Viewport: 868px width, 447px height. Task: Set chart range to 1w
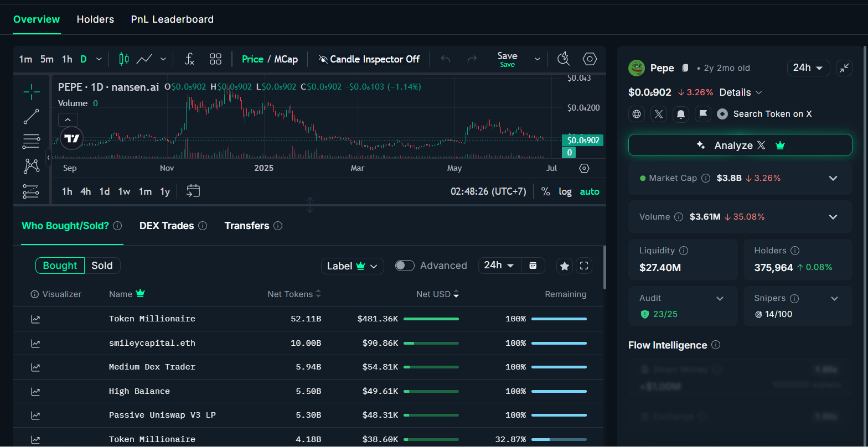point(124,191)
